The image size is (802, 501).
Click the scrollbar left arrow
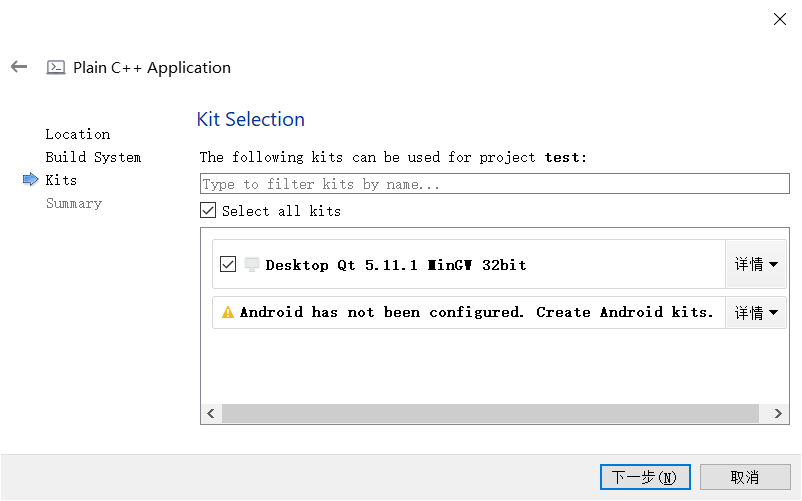pos(211,413)
